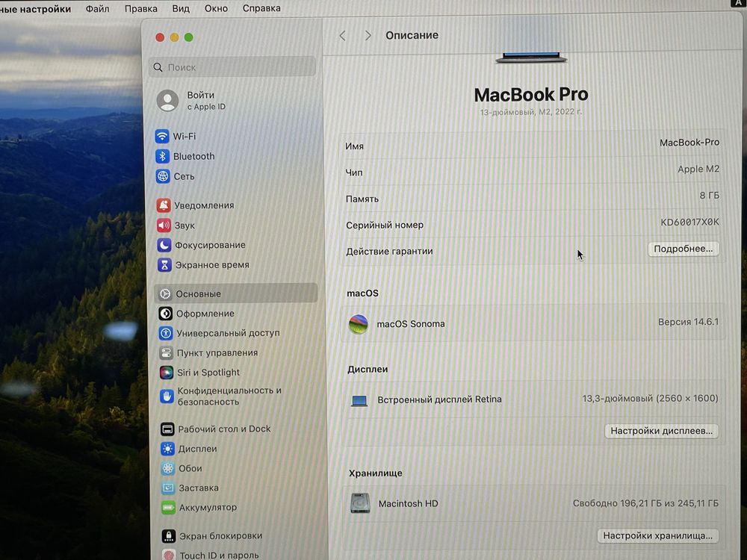Image resolution: width=747 pixels, height=560 pixels.
Task: Open Фокусирование moon icon
Action: 164,245
